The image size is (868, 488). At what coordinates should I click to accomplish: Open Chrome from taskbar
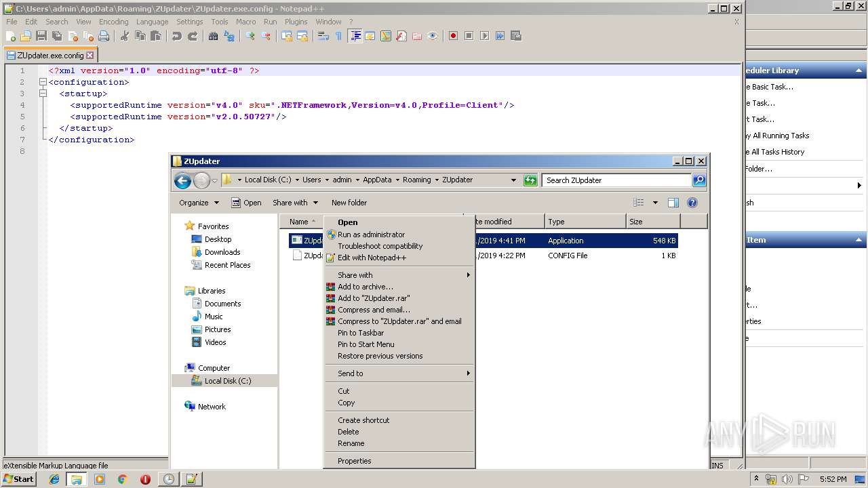[x=122, y=479]
